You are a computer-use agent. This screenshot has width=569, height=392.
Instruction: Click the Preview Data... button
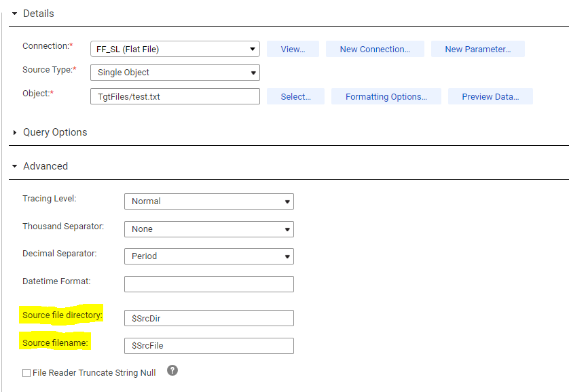(490, 96)
